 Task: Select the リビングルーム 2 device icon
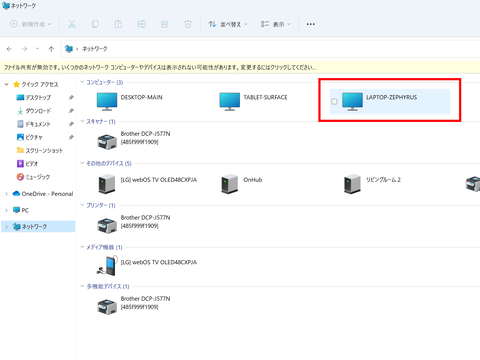352,184
